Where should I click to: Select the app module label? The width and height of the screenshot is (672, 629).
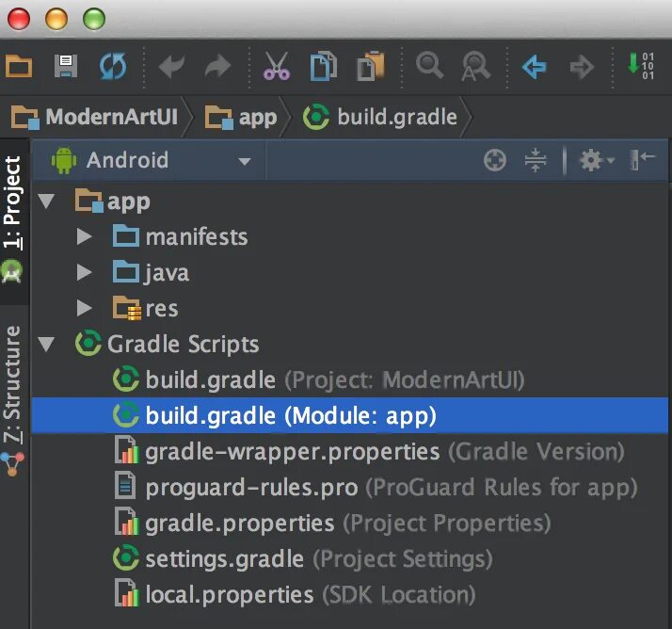[x=129, y=202]
